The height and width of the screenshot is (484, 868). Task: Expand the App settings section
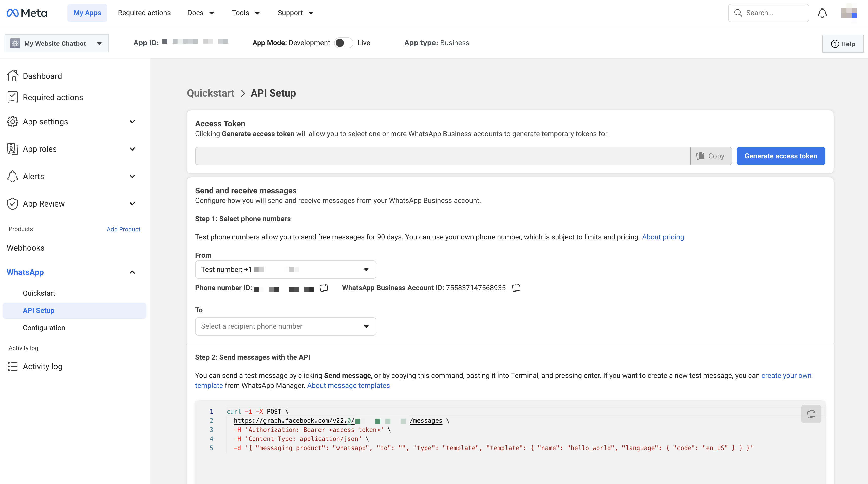click(132, 122)
